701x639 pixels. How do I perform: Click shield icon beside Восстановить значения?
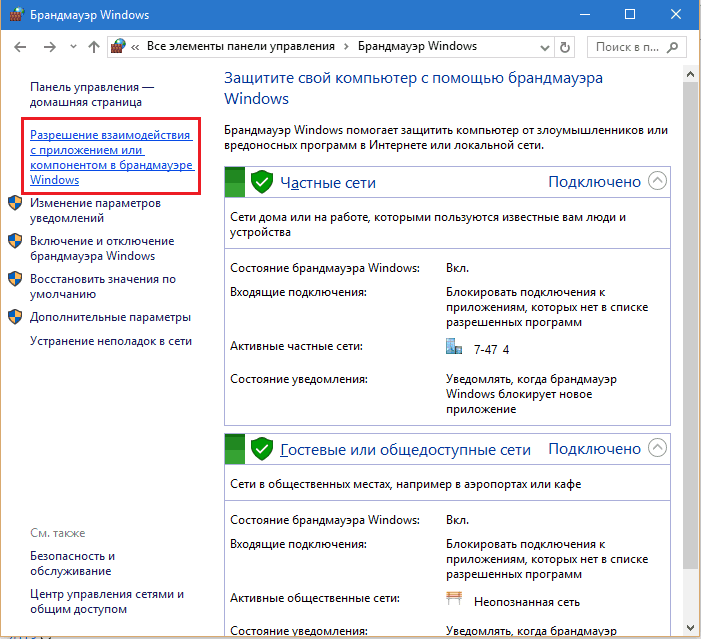click(x=15, y=279)
